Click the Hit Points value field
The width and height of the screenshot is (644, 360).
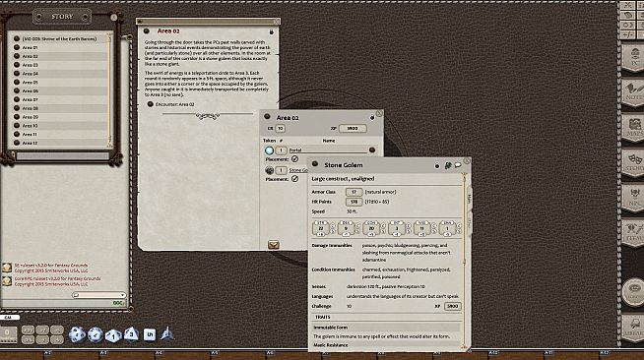354,202
